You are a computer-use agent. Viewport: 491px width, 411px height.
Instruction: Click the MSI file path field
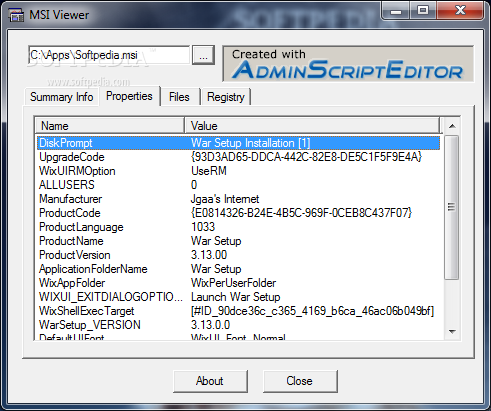click(x=109, y=55)
